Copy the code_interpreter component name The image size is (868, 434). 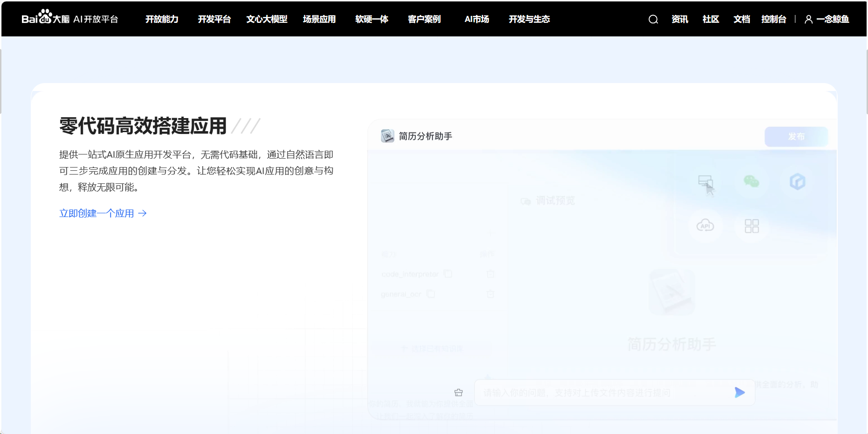click(448, 274)
